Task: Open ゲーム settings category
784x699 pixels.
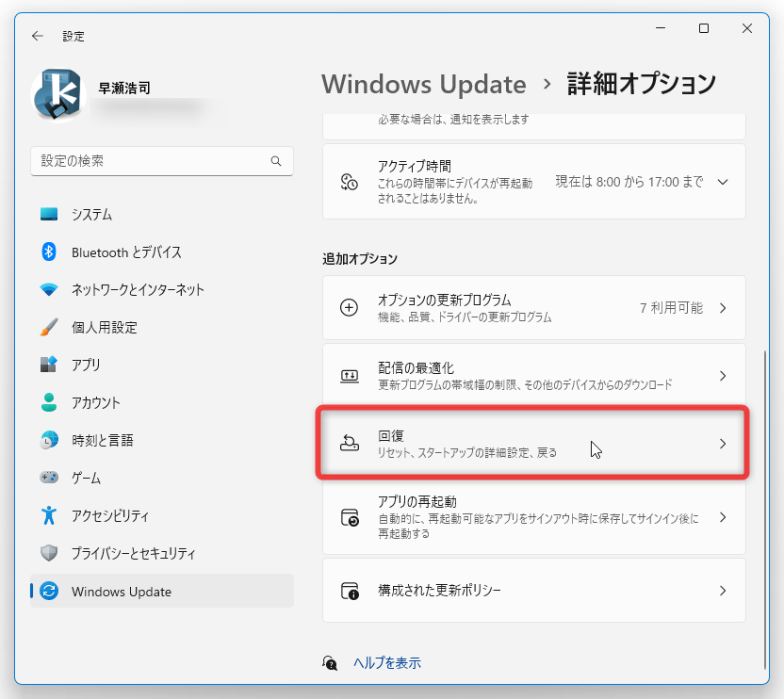Action: click(162, 478)
